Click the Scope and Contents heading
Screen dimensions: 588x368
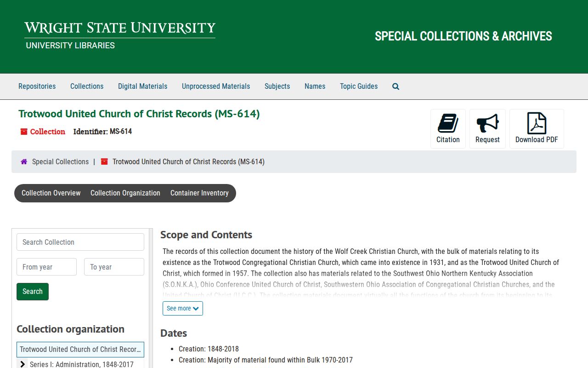206,235
